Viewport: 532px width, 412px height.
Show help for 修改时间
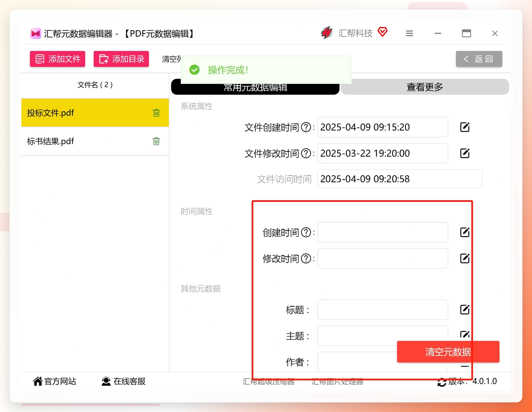[306, 259]
